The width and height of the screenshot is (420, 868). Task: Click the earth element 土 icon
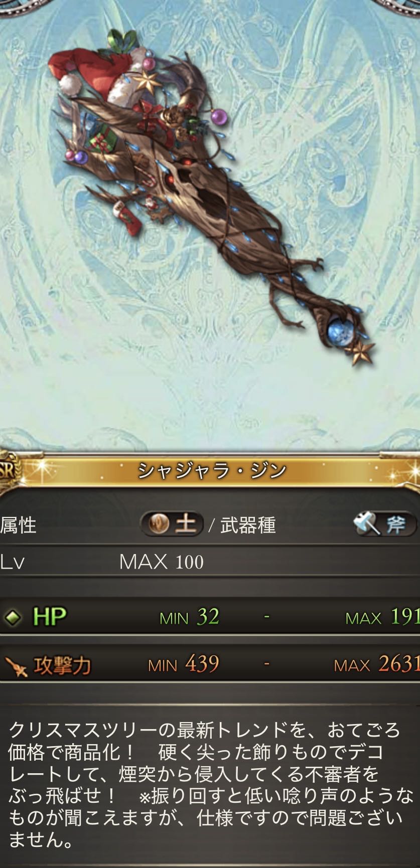click(171, 525)
